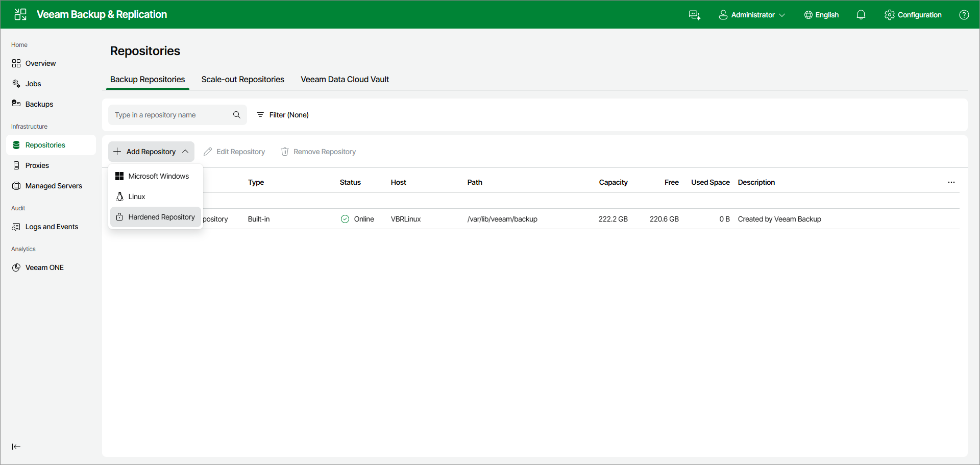980x465 pixels.
Task: Sort by the Used Space column header
Action: tap(710, 182)
